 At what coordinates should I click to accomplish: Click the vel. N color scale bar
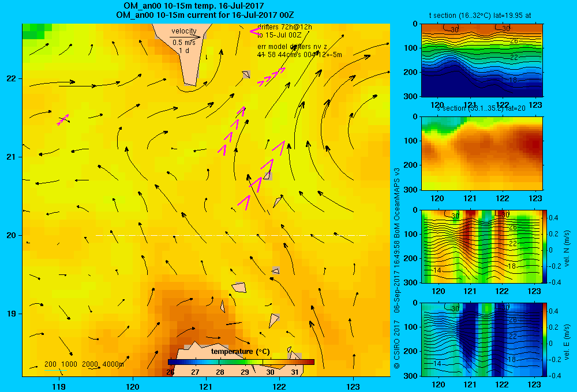tap(545, 246)
